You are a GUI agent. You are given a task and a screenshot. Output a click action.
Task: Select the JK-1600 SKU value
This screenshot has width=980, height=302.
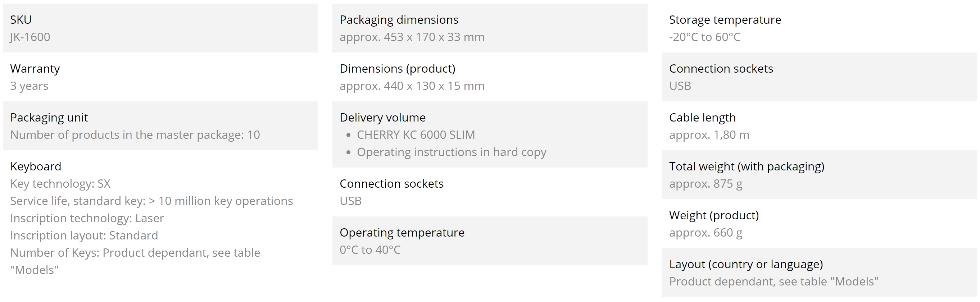30,37
